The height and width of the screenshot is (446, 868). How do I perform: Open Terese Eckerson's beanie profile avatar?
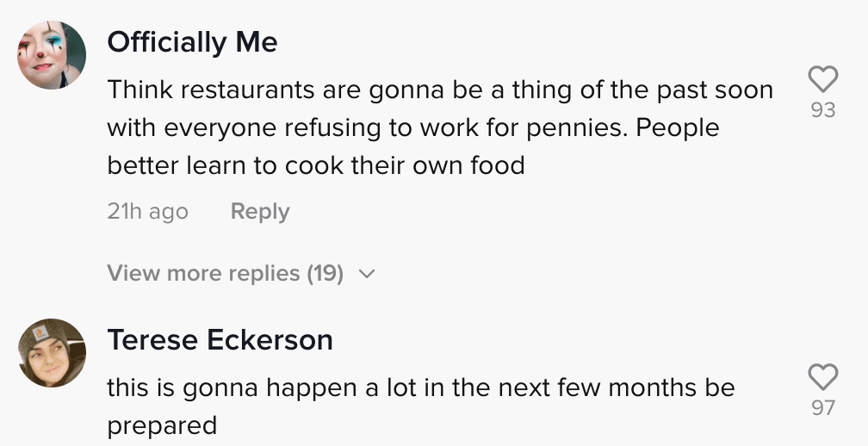[52, 352]
